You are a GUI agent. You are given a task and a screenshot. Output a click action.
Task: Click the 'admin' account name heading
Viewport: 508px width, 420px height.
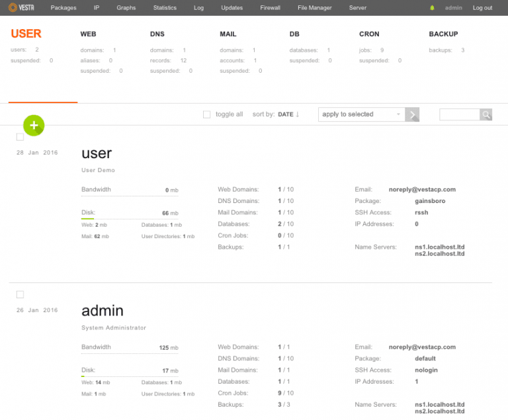point(103,311)
